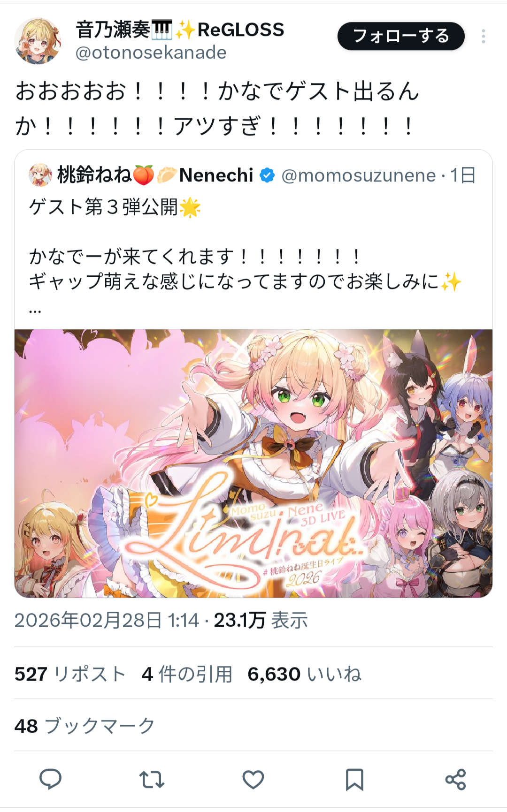Screen dimensions: 507x812
Task: Open the three-dot more options menu
Action: [483, 37]
